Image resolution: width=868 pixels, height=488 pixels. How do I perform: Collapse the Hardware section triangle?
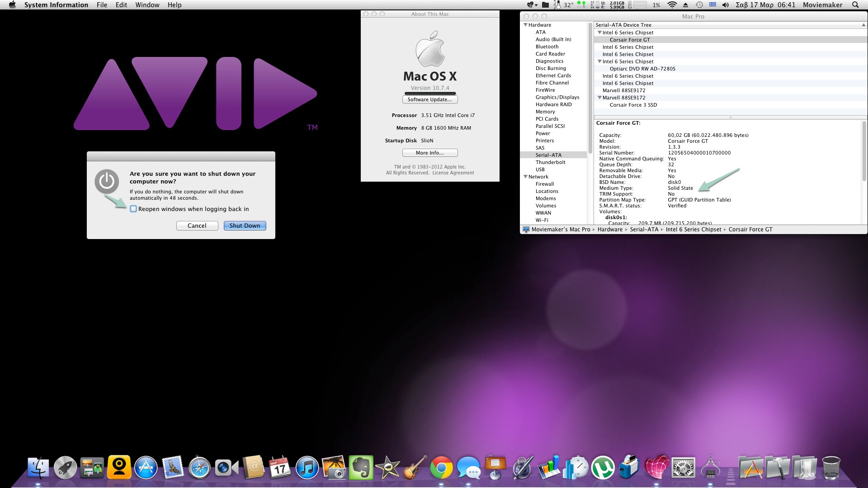coord(525,25)
